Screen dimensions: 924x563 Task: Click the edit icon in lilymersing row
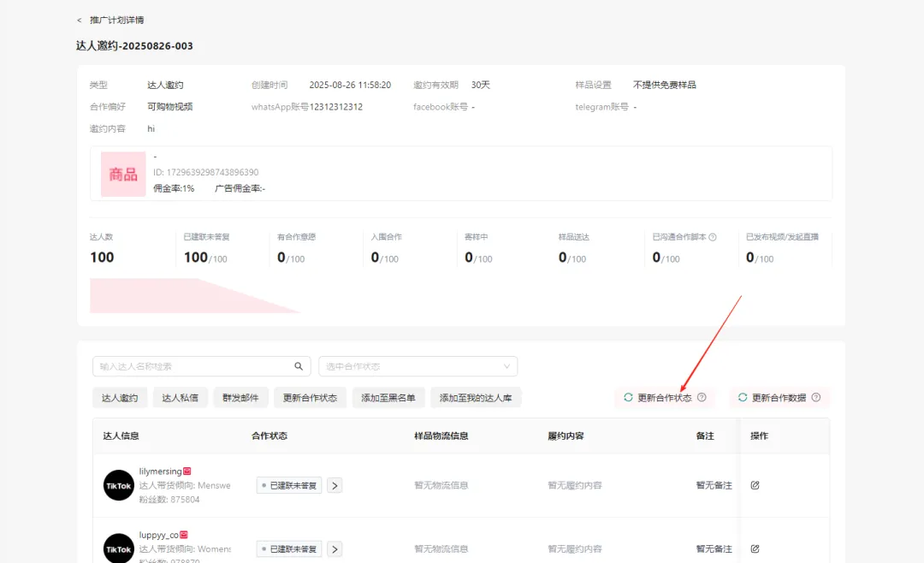tap(755, 485)
